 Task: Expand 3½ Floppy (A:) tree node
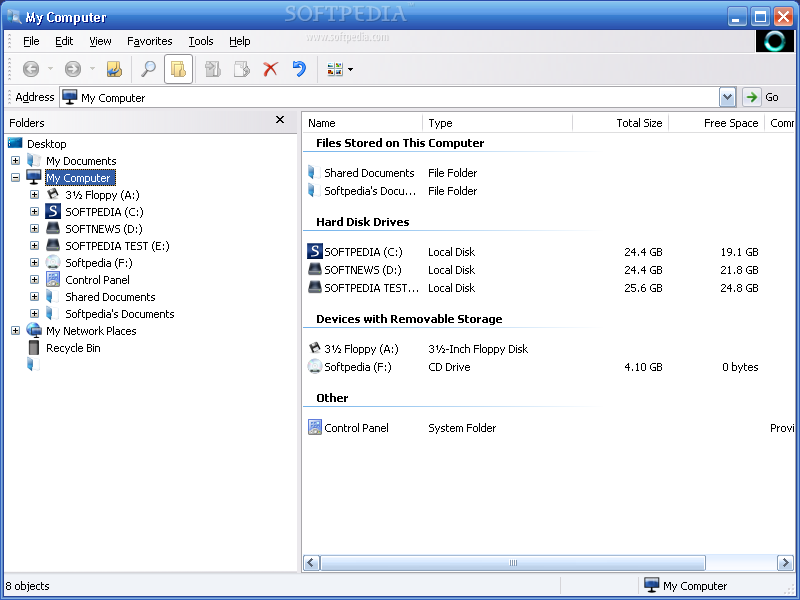(x=34, y=194)
